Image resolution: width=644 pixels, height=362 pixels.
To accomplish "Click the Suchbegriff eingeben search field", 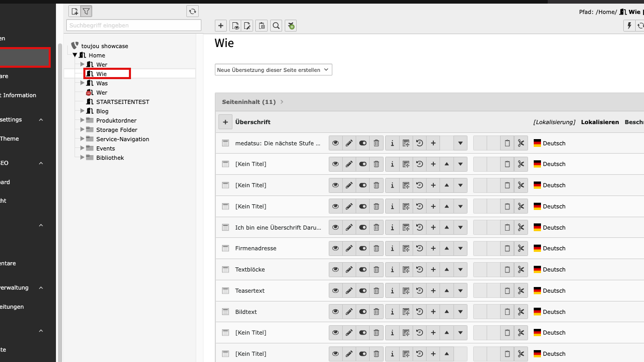I will [x=134, y=25].
